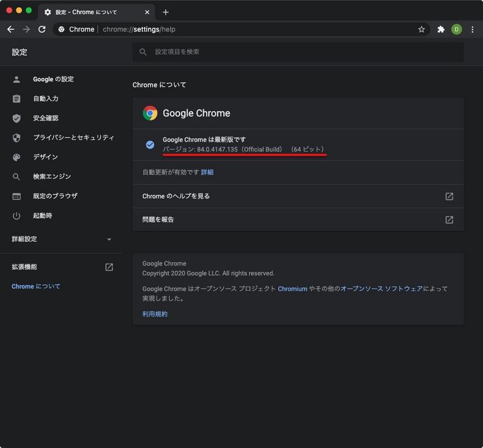The image size is (483, 448).
Task: Open Chrome のヘルプを見る row
Action: point(298,196)
